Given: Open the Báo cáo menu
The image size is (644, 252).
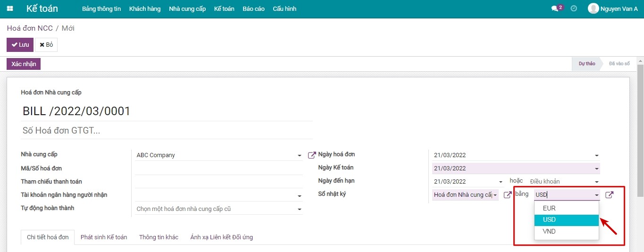Looking at the screenshot, I should (253, 9).
